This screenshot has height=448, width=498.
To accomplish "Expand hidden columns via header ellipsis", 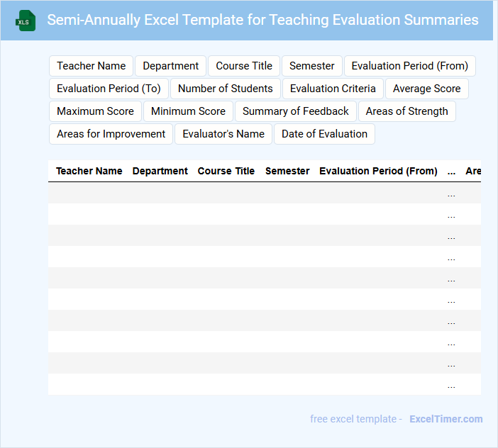I will pyautogui.click(x=452, y=172).
